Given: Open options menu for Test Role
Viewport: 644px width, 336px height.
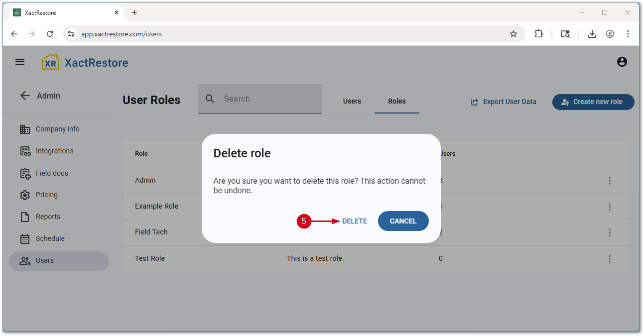Looking at the screenshot, I should coord(609,259).
